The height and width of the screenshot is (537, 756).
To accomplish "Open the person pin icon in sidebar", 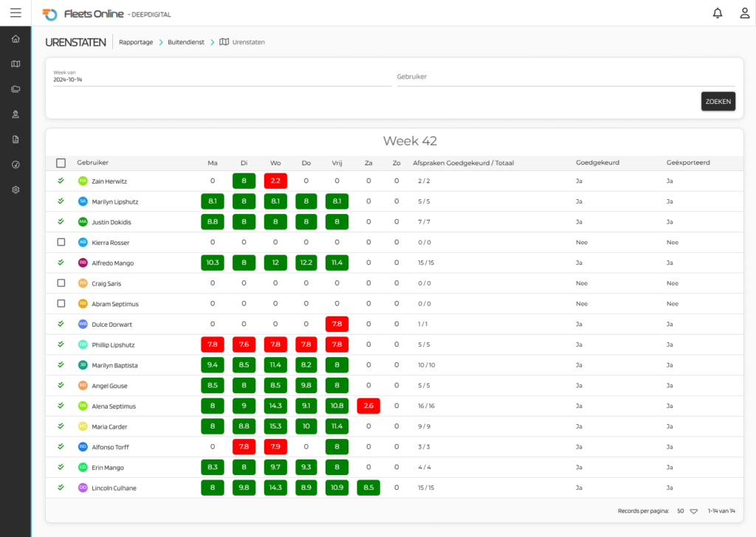I will [16, 114].
